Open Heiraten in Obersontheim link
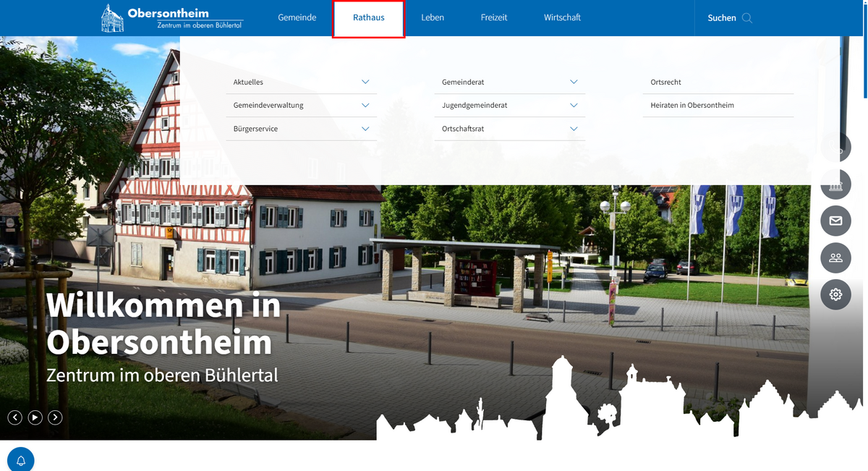 pos(692,106)
